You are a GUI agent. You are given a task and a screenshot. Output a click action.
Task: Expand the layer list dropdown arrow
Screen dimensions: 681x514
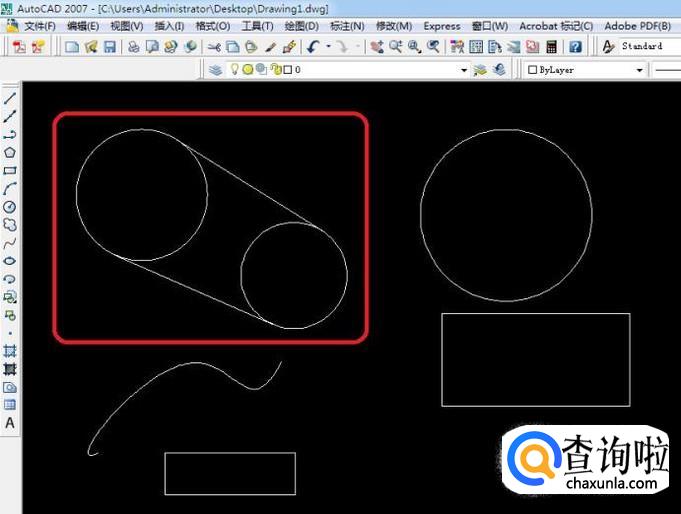(x=464, y=70)
